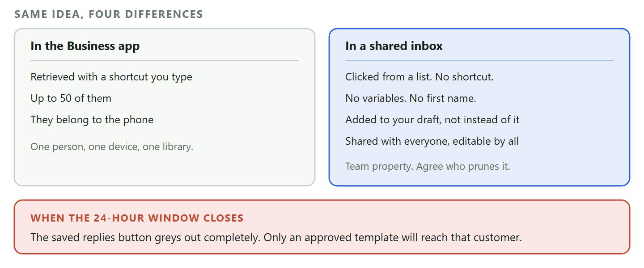Viewport: 644px width, 268px height.
Task: Click 'Shared with everyone, editable by all'
Action: click(x=432, y=141)
